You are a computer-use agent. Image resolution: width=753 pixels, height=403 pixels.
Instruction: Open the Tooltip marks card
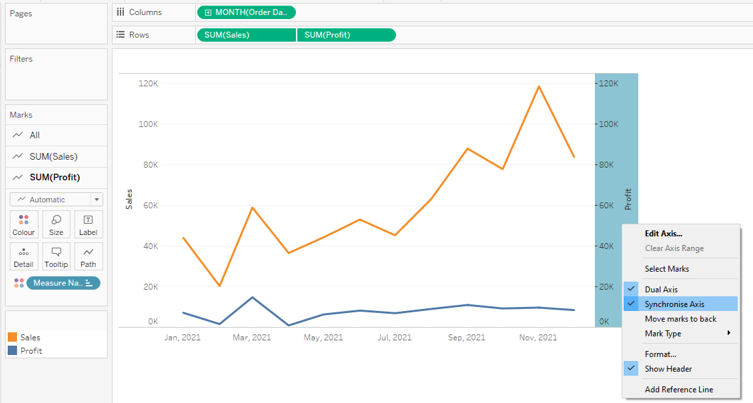(x=56, y=257)
